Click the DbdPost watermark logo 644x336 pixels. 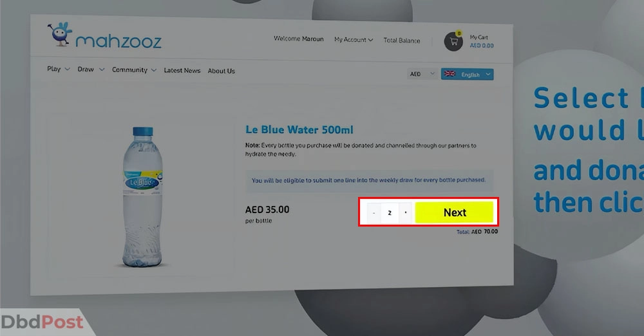(x=42, y=322)
